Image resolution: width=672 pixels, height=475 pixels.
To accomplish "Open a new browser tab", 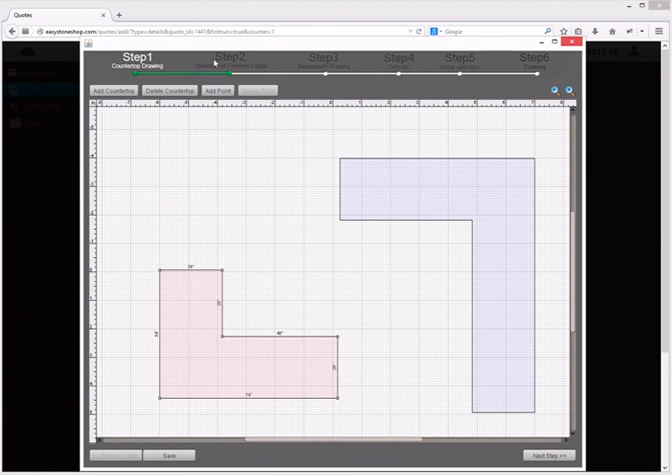I will [119, 15].
